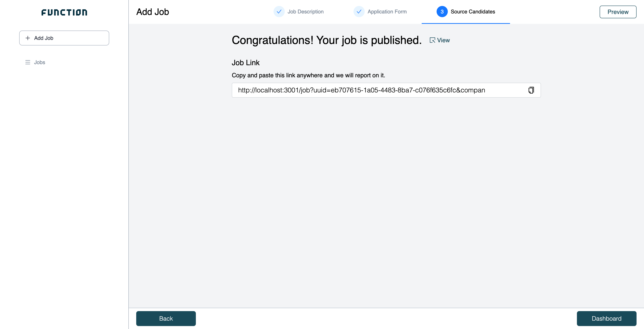
Task: Open the Dashboard button
Action: point(606,318)
